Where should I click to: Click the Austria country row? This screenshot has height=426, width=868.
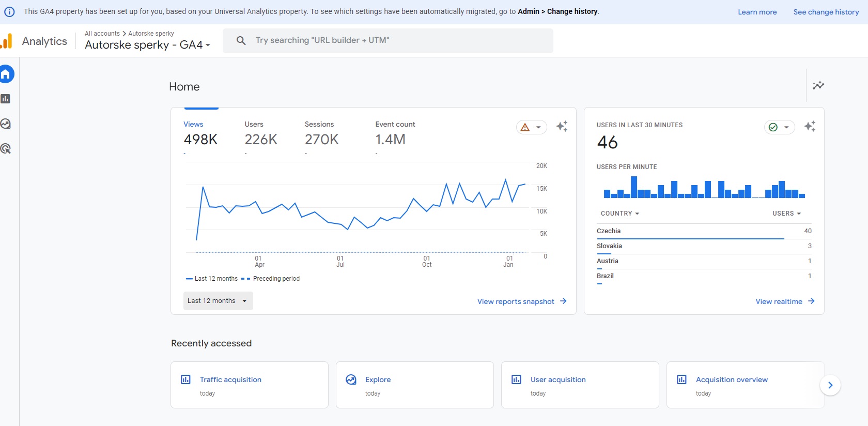[704, 262]
